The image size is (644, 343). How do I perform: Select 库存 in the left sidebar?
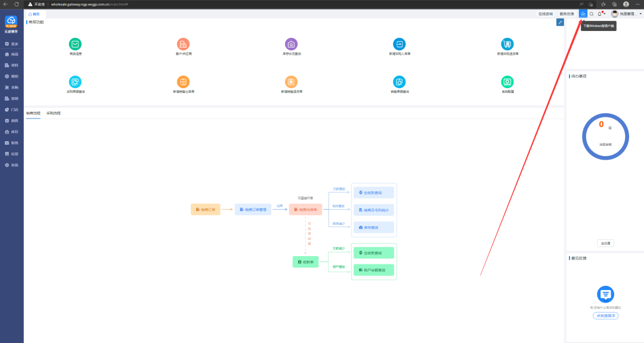pos(12,132)
